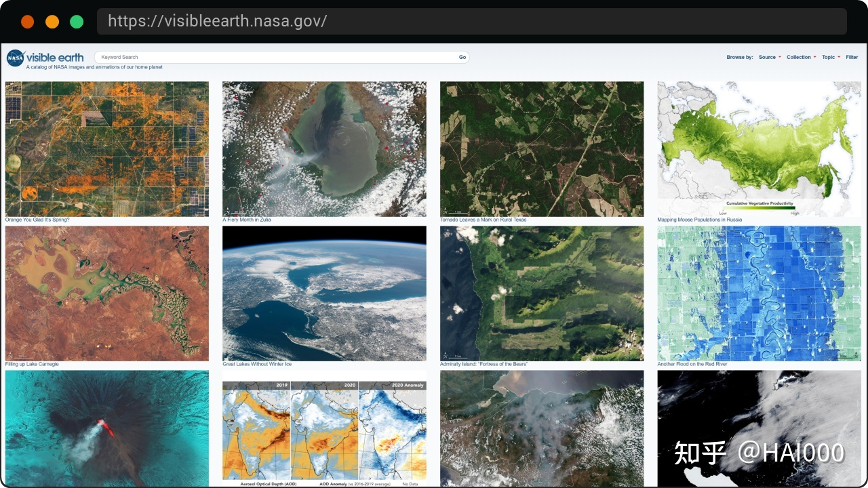The image size is (868, 488).
Task: Click the green window control dot
Action: (77, 22)
